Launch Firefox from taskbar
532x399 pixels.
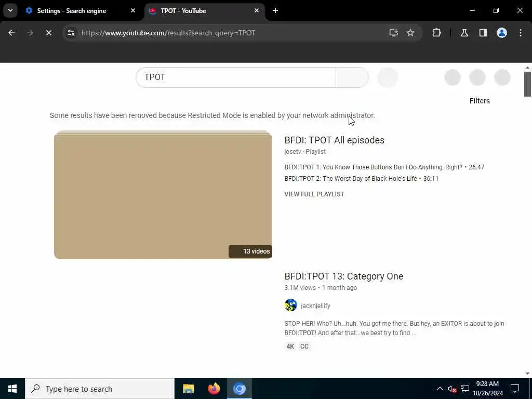click(x=214, y=389)
